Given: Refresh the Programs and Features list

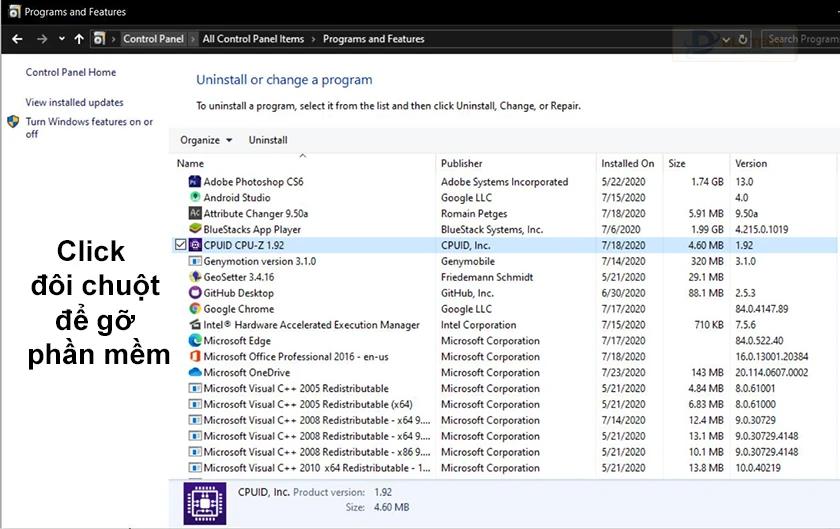Looking at the screenshot, I should coord(742,40).
